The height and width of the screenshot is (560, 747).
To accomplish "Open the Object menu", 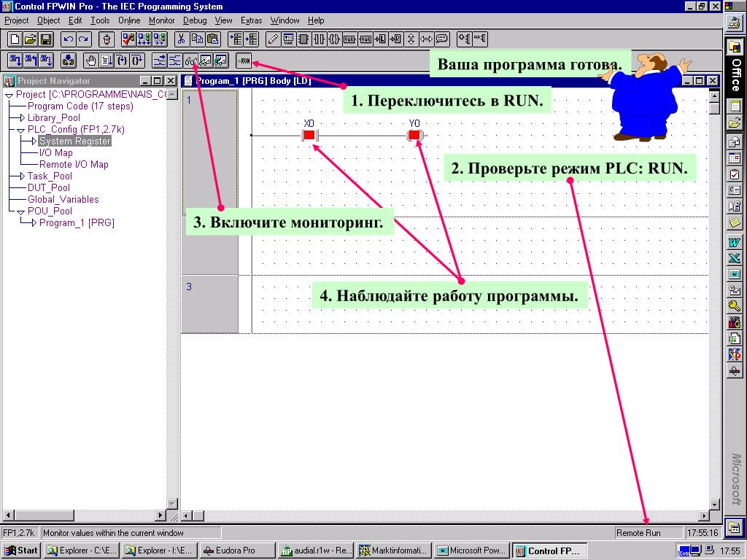I will (49, 20).
